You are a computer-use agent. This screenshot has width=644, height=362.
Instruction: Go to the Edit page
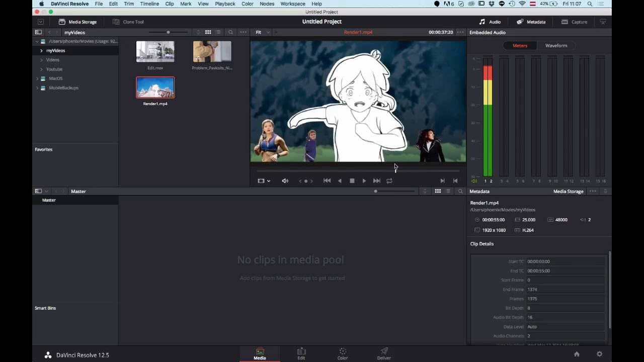[x=301, y=354]
